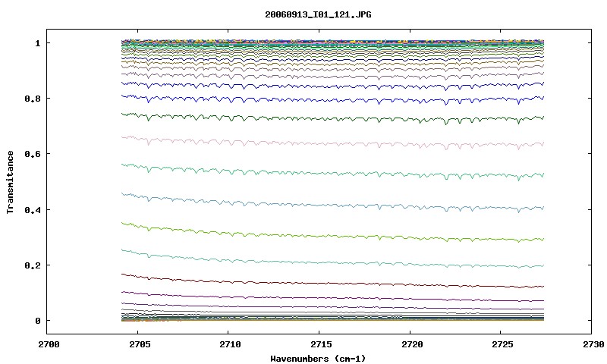Viewport: 607px width, 364px height.
Task: Click the x-axis tick label 2730
Action: coord(593,344)
